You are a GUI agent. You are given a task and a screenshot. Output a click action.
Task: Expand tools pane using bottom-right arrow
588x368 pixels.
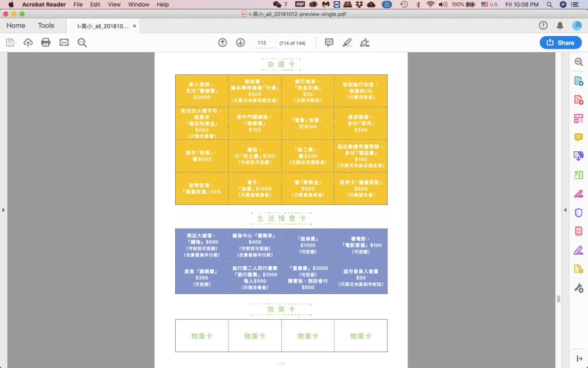click(579, 359)
